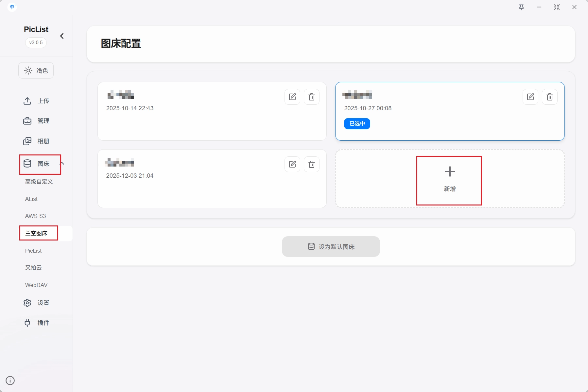The width and height of the screenshot is (588, 392).
Task: Delete the 2025-10-27 00:08 configuration
Action: point(550,97)
